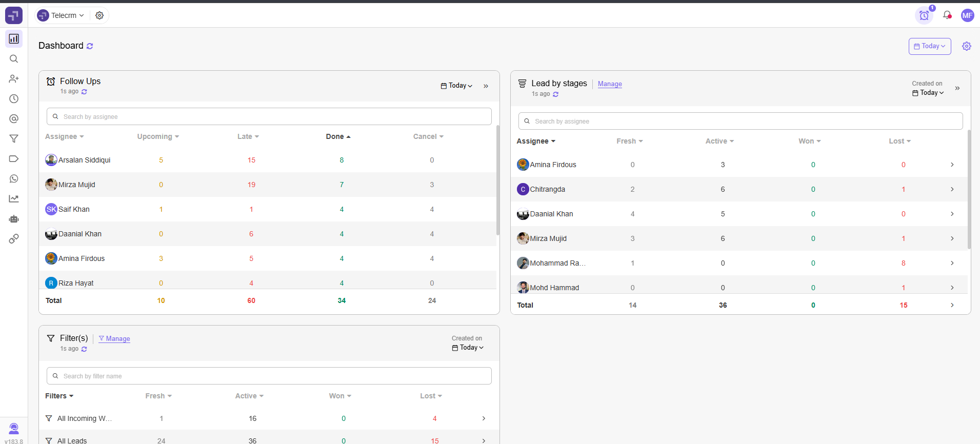
Task: Expand Follow Ups Today date dropdown
Action: [x=456, y=86]
